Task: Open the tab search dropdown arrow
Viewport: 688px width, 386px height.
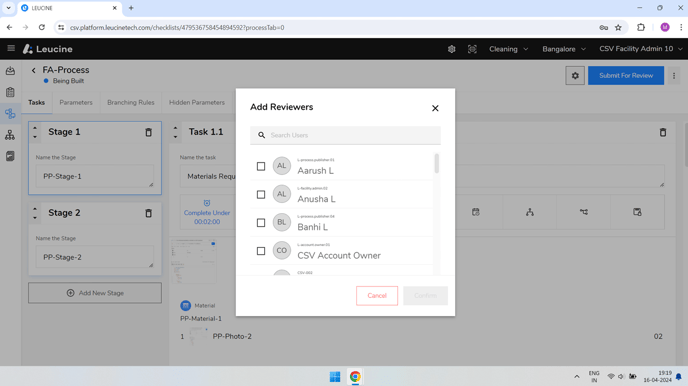Action: pos(8,8)
